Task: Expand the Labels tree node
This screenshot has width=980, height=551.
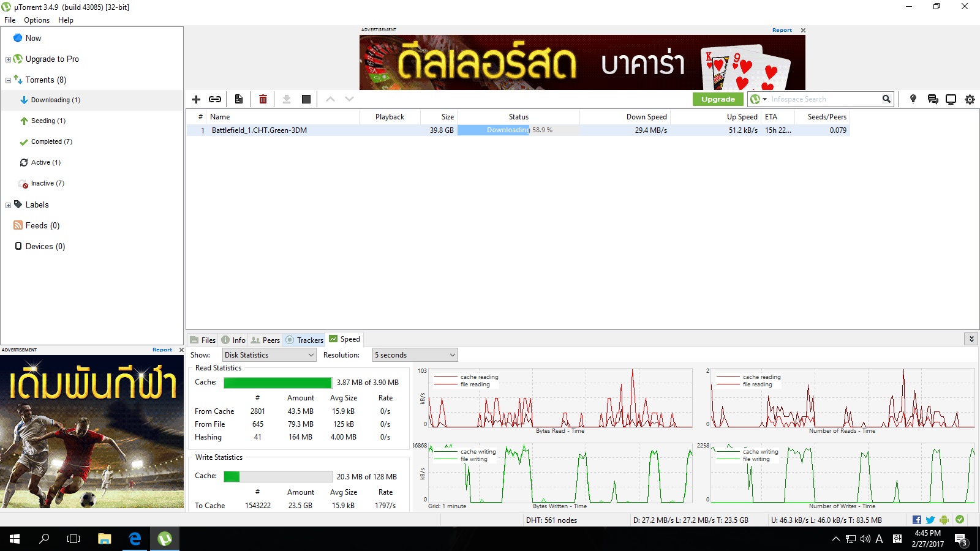Action: [8, 205]
